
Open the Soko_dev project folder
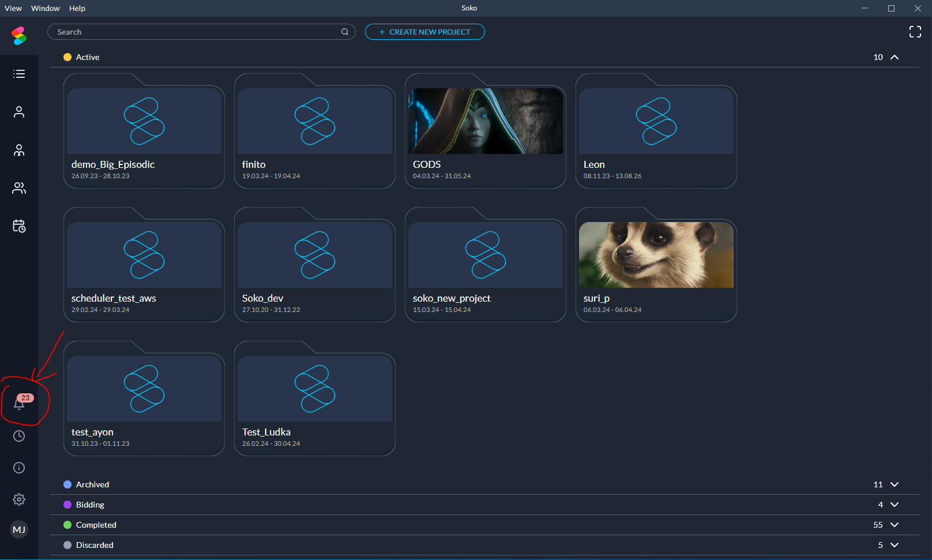(x=315, y=265)
